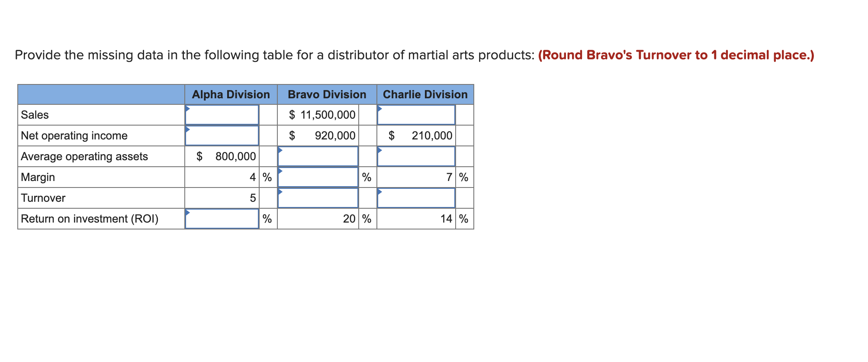Click the Alpha Division column header

(x=231, y=94)
